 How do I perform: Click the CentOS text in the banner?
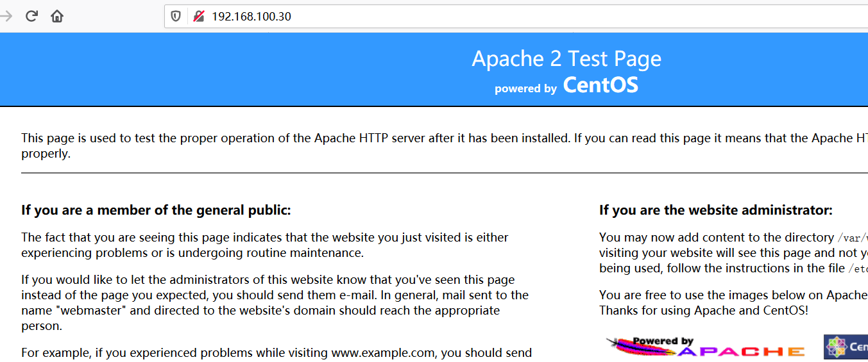(x=600, y=85)
